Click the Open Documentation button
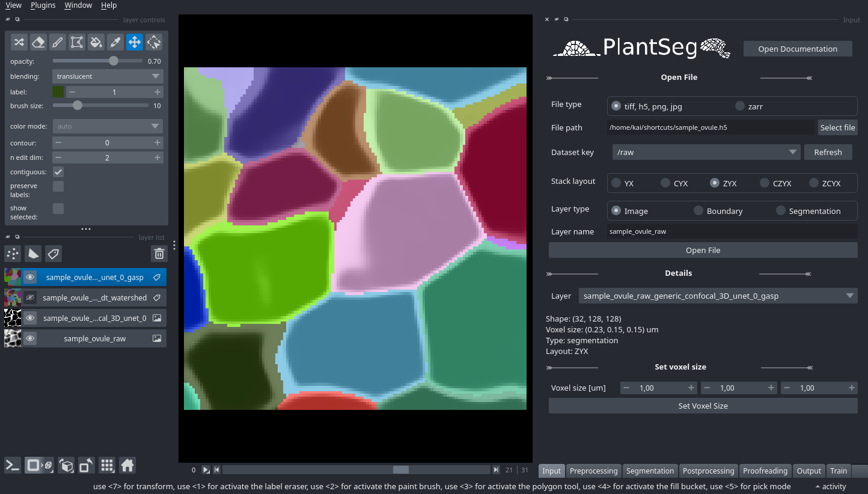The image size is (868, 494). 797,49
